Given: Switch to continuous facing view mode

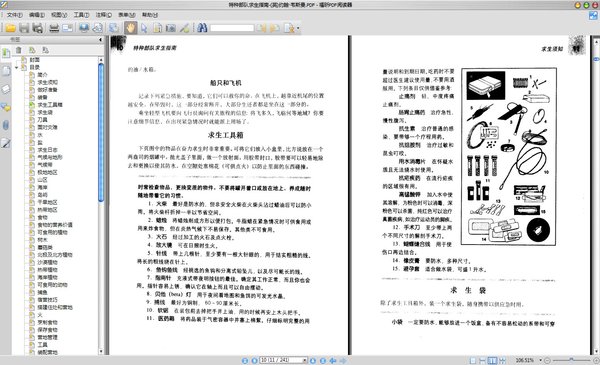Looking at the screenshot, I should tap(502, 360).
